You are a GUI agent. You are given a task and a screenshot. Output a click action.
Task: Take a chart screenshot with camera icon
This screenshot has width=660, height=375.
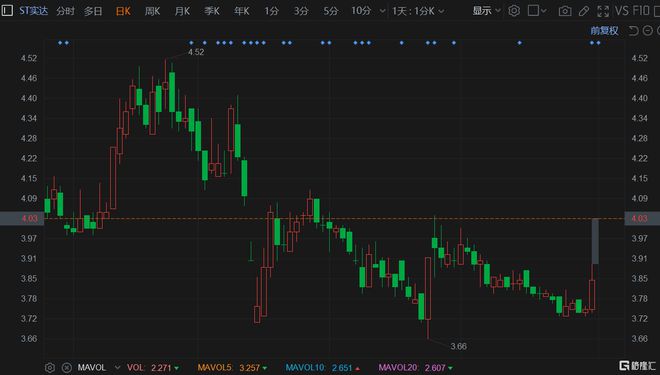565,11
